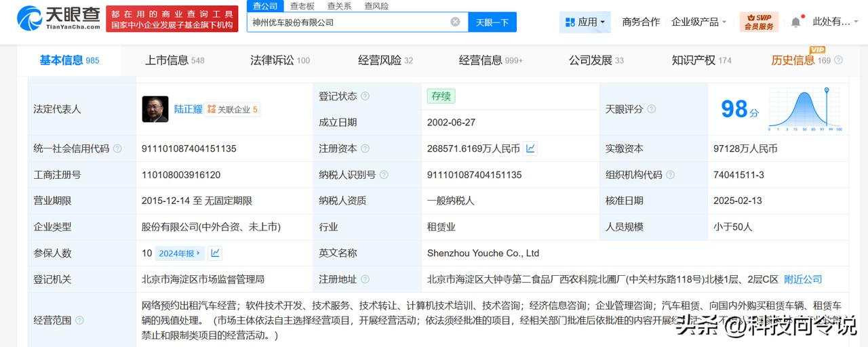Switch to 查风险 search tab
The width and height of the screenshot is (868, 347).
(x=376, y=6)
